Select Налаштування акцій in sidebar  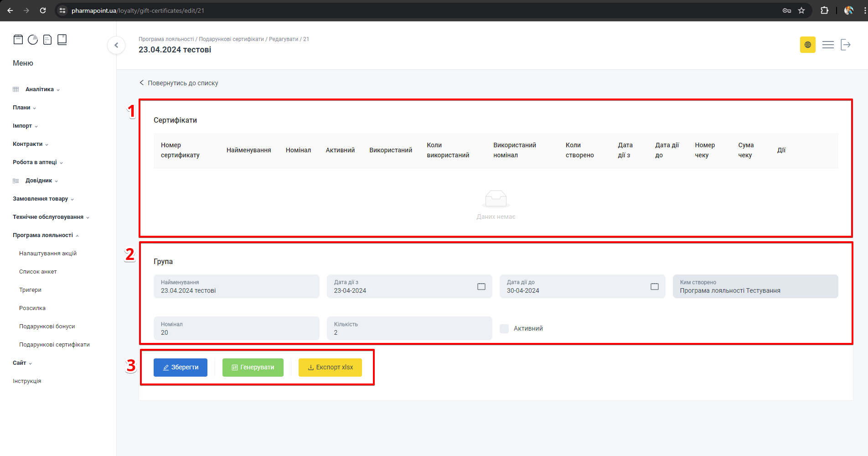coord(48,254)
